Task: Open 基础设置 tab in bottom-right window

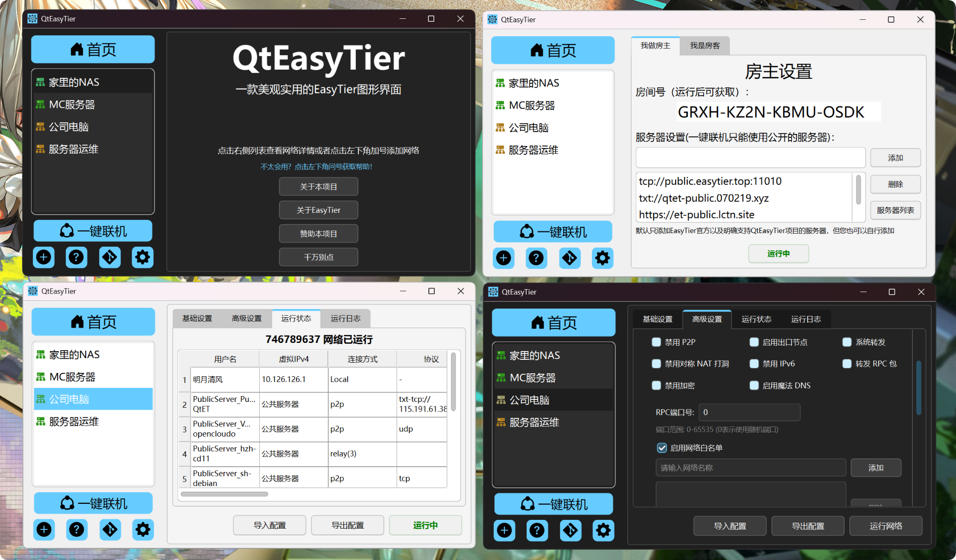Action: [658, 319]
